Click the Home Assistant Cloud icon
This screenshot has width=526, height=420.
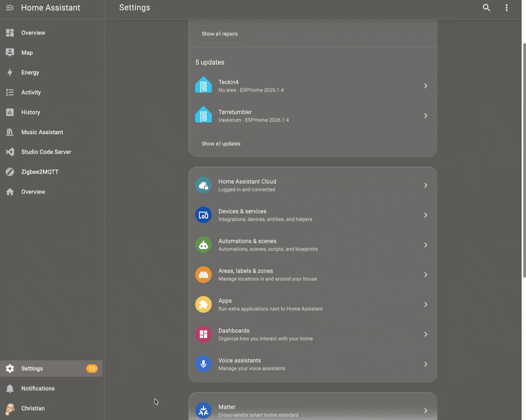coord(203,185)
